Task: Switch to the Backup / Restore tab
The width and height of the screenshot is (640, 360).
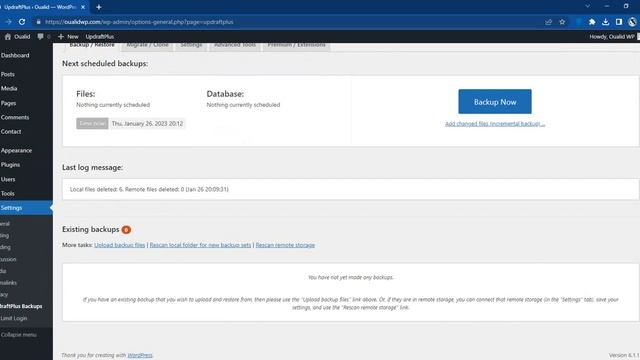Action: 92,46
